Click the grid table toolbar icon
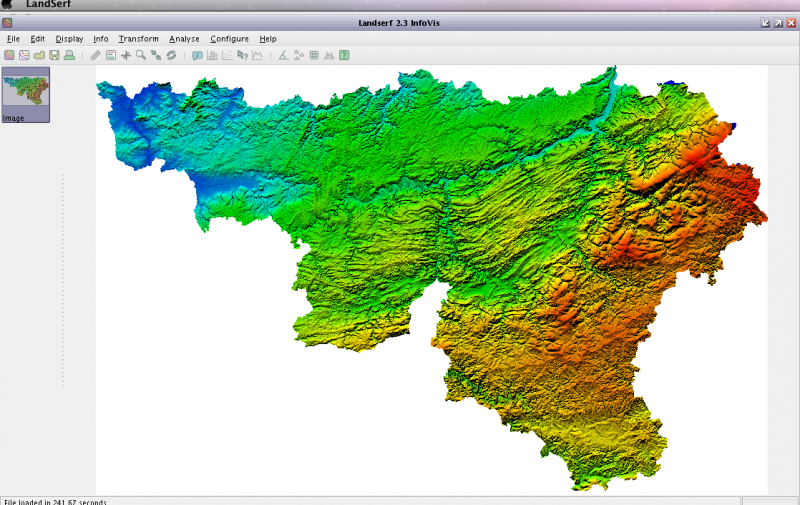 coord(314,55)
